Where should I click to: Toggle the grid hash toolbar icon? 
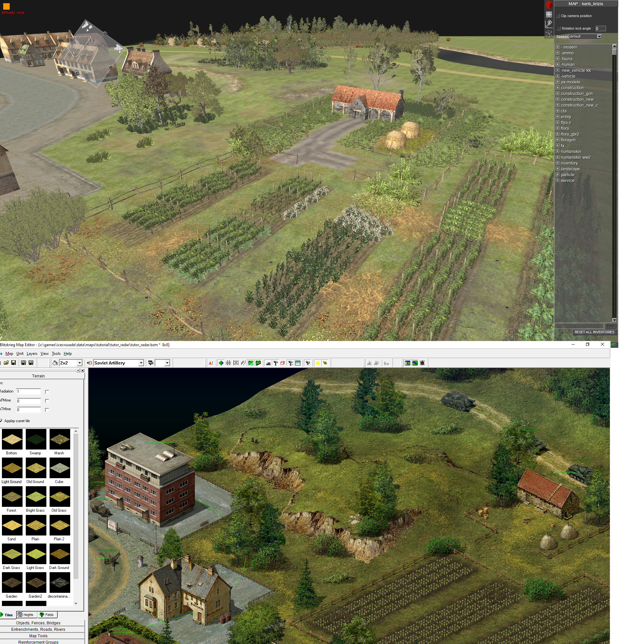tap(228, 363)
